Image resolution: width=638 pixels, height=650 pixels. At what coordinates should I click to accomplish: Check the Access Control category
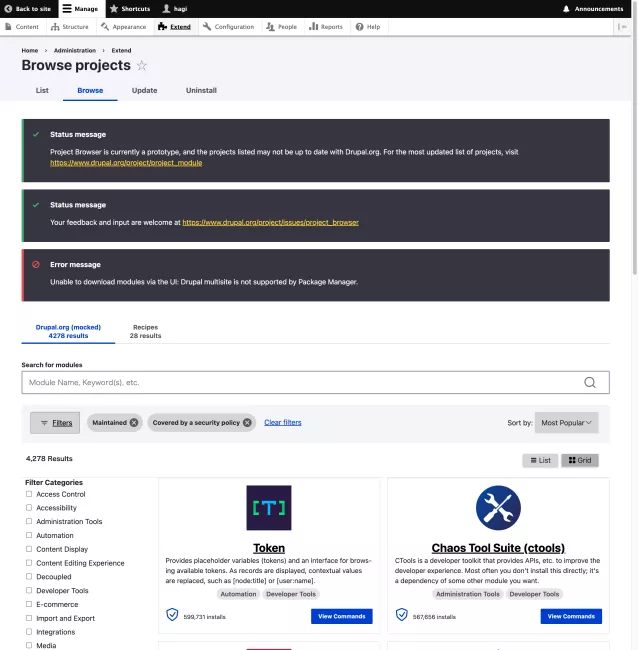pyautogui.click(x=29, y=494)
